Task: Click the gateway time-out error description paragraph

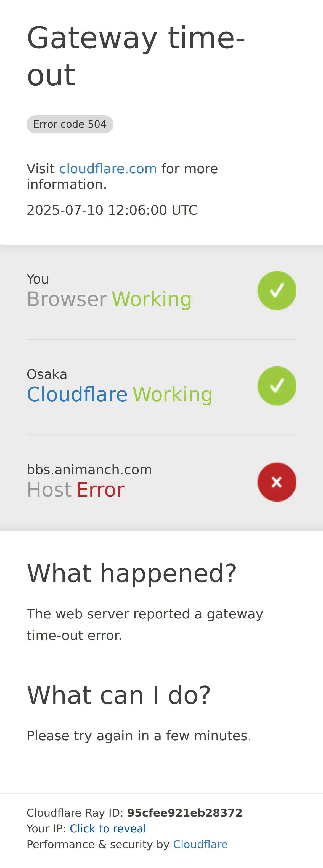Action: tap(145, 624)
